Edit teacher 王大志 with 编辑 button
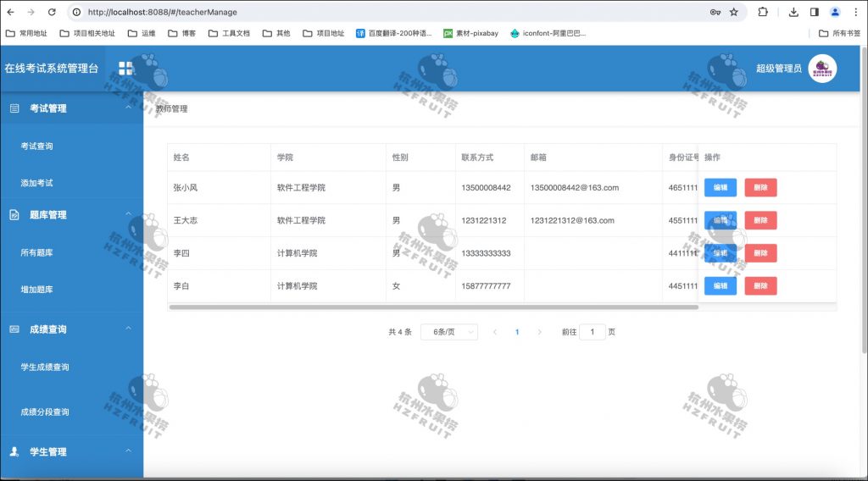Image resolution: width=868 pixels, height=481 pixels. pyautogui.click(x=721, y=220)
